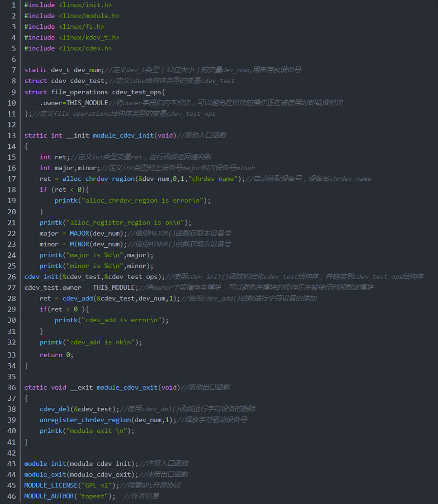Click the 'return 0;' statement
This screenshot has height=504, width=438.
pos(56,355)
